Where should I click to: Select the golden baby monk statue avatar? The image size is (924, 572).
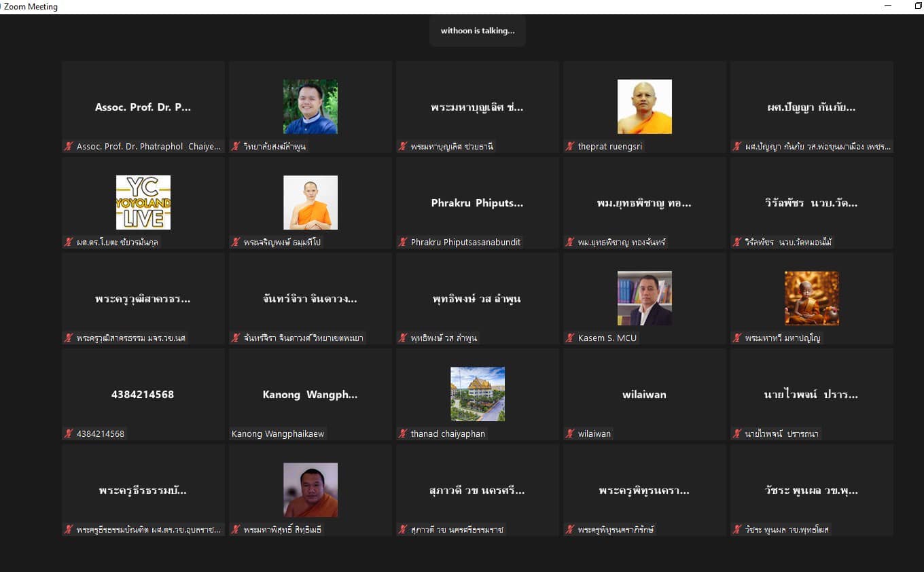point(811,298)
